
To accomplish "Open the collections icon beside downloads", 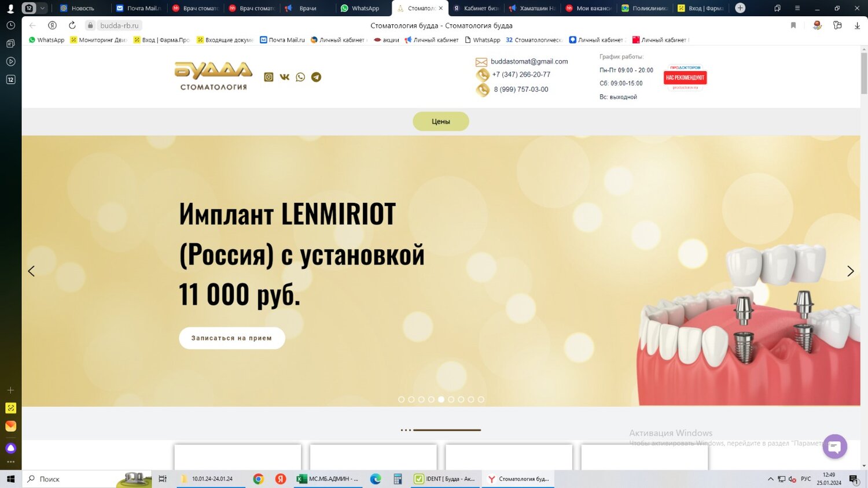I will (837, 25).
